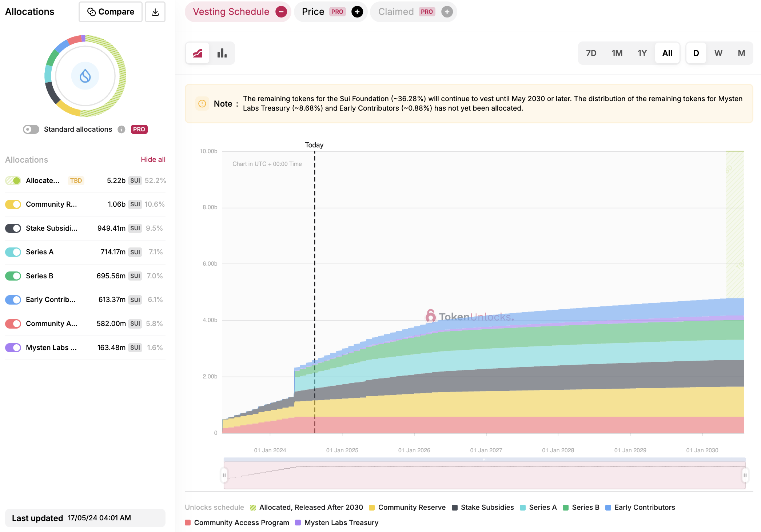Toggle Community Access Program allocation visibility
This screenshot has height=532, width=761.
pos(13,324)
